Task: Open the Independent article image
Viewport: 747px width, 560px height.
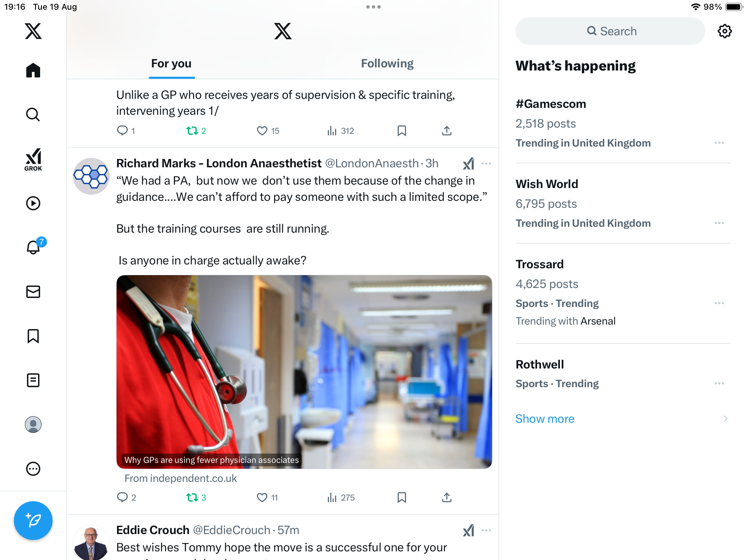Action: coord(304,372)
